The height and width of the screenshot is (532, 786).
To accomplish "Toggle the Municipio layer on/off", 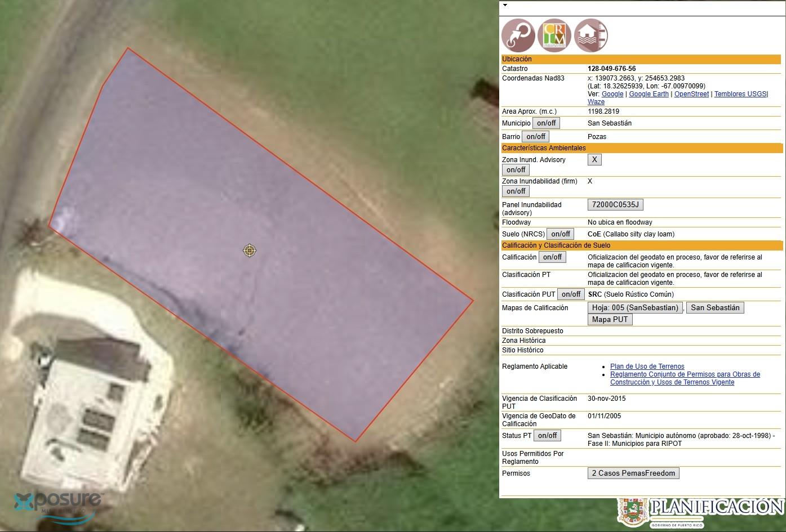I will pos(546,123).
